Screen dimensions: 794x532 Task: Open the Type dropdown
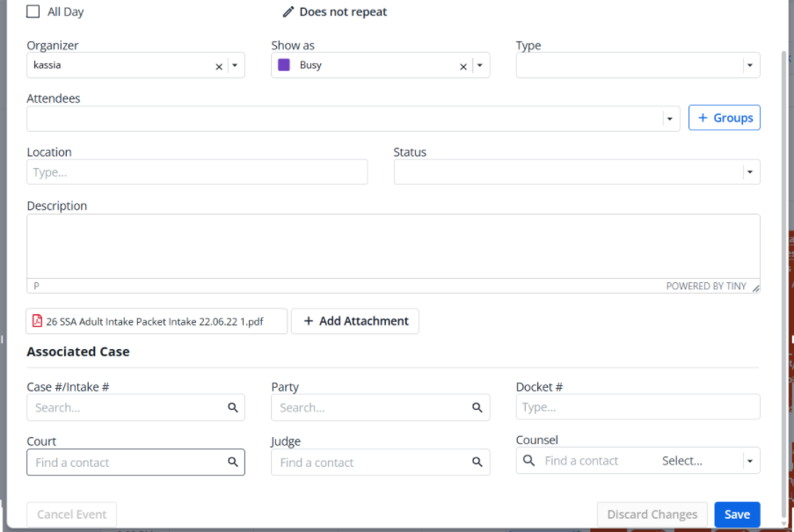(749, 65)
